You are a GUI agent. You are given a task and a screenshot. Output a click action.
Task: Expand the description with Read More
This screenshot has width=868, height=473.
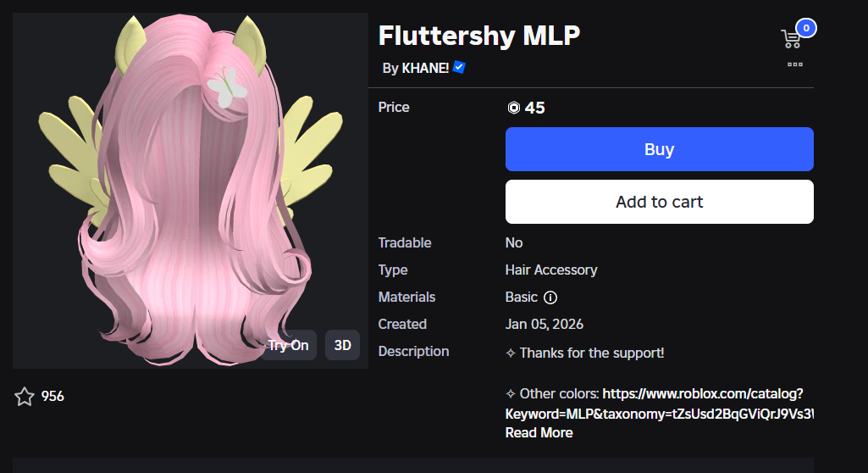click(x=539, y=432)
